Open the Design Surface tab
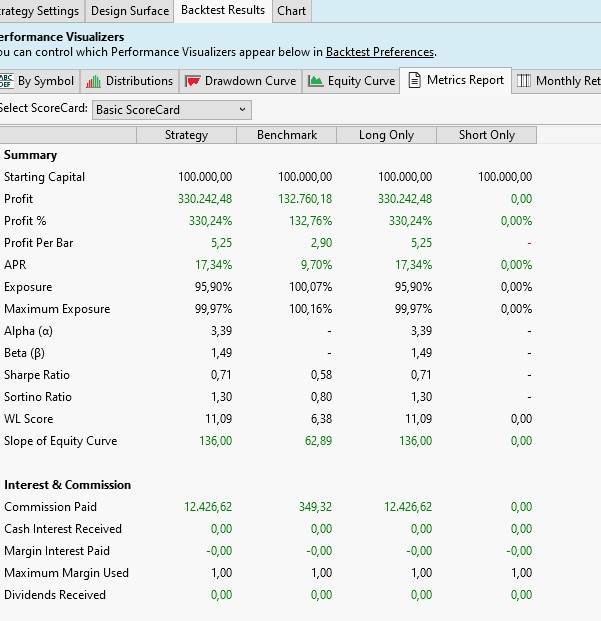Screen dimensions: 601x621 click(x=129, y=11)
